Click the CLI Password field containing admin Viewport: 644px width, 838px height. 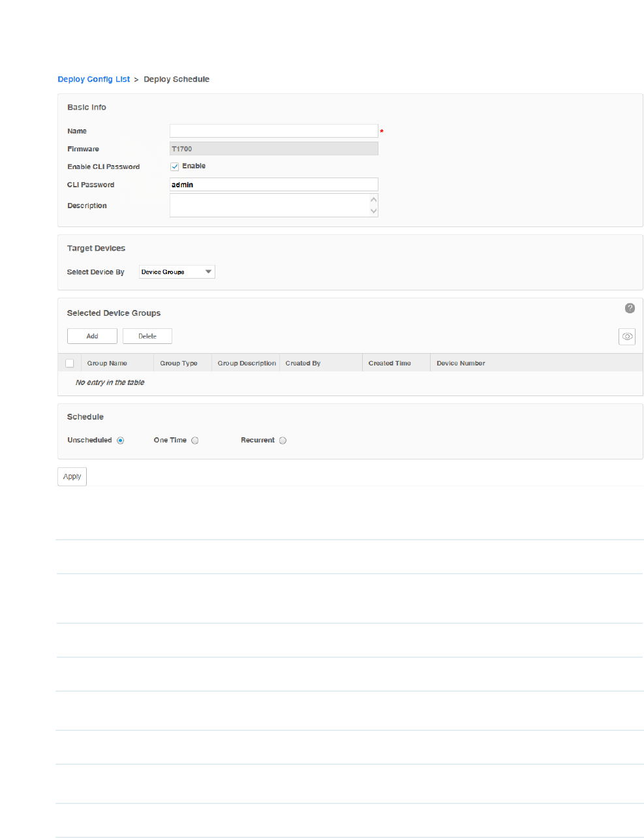274,185
